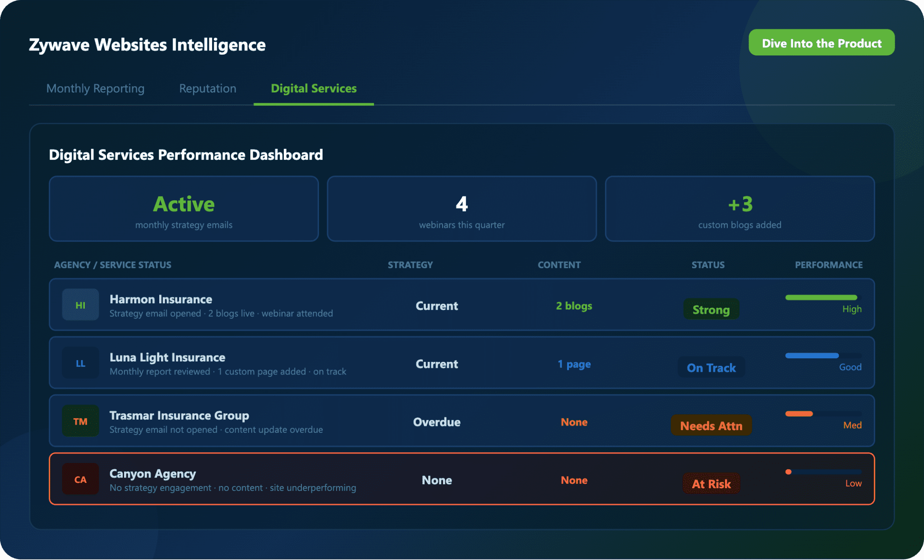Click the 4 webinars this quarter card

coord(462,209)
